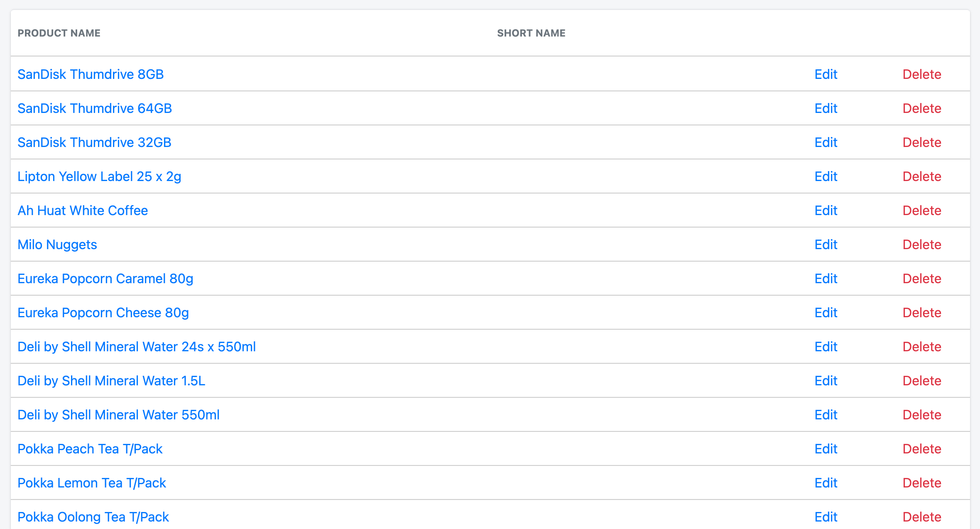Edit Ah Huat White Coffee
The width and height of the screenshot is (980, 529).
(826, 211)
